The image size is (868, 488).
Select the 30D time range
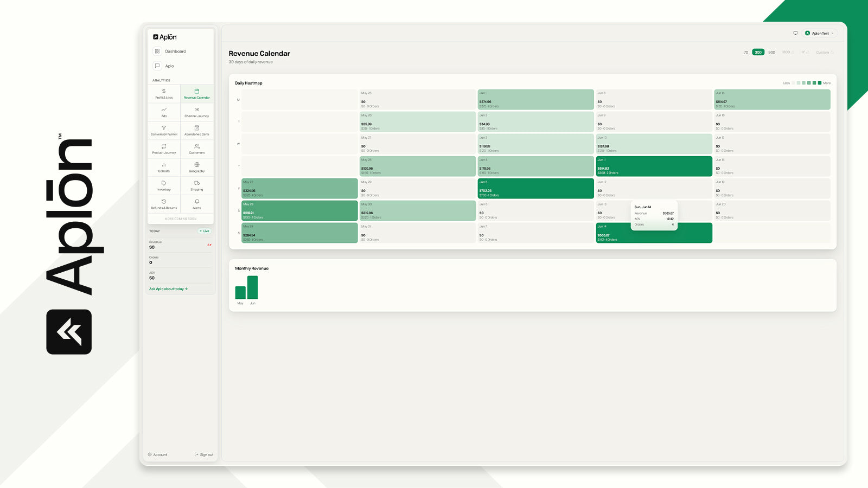tap(758, 53)
